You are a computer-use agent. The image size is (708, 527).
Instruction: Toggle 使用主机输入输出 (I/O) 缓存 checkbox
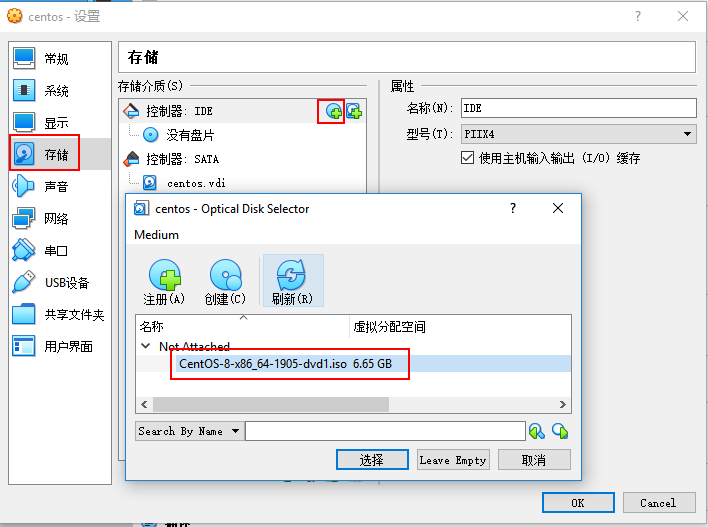pyautogui.click(x=467, y=158)
